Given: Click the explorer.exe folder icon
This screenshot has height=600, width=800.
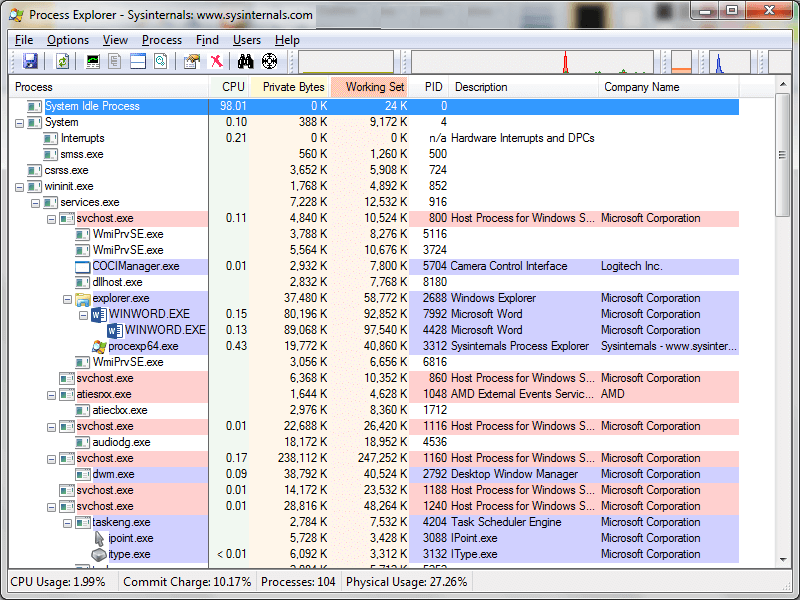Looking at the screenshot, I should [x=83, y=298].
